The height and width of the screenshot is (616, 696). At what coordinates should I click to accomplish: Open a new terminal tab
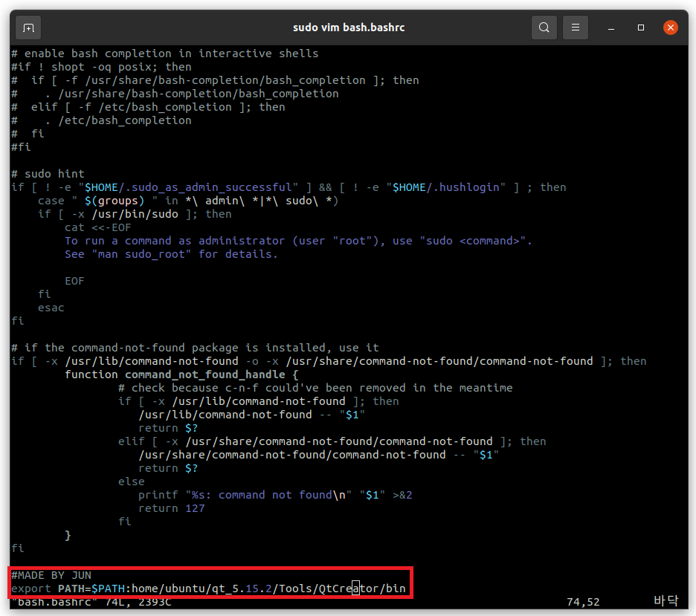click(x=28, y=28)
